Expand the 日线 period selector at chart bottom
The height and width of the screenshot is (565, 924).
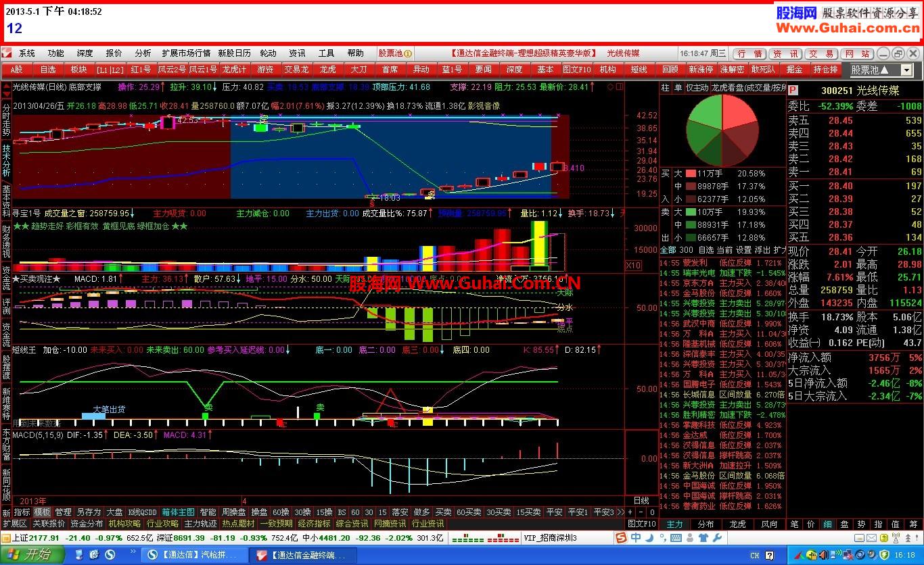pos(641,501)
